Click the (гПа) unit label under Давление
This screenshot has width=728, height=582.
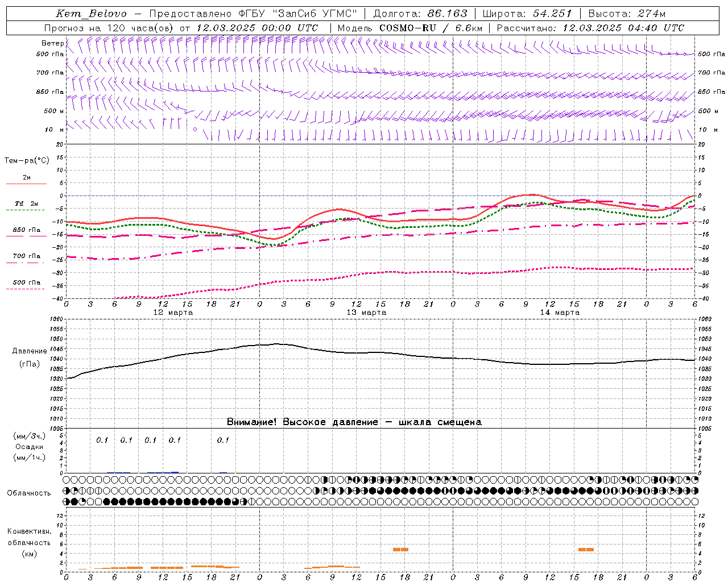coord(30,364)
